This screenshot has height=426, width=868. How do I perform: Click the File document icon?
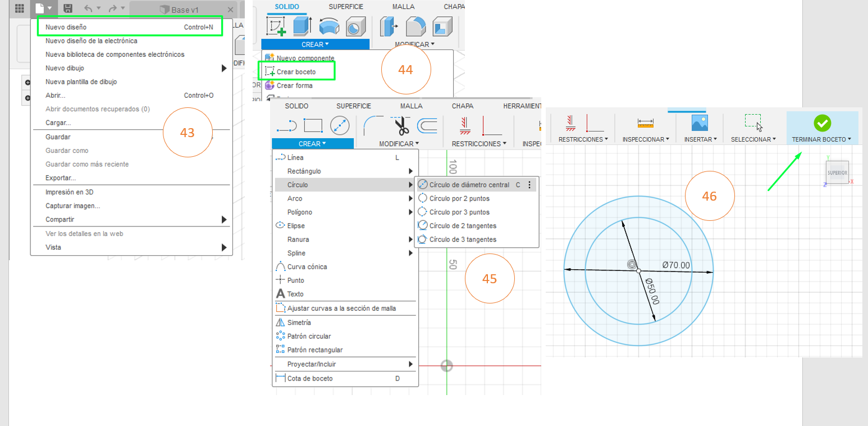tap(39, 8)
